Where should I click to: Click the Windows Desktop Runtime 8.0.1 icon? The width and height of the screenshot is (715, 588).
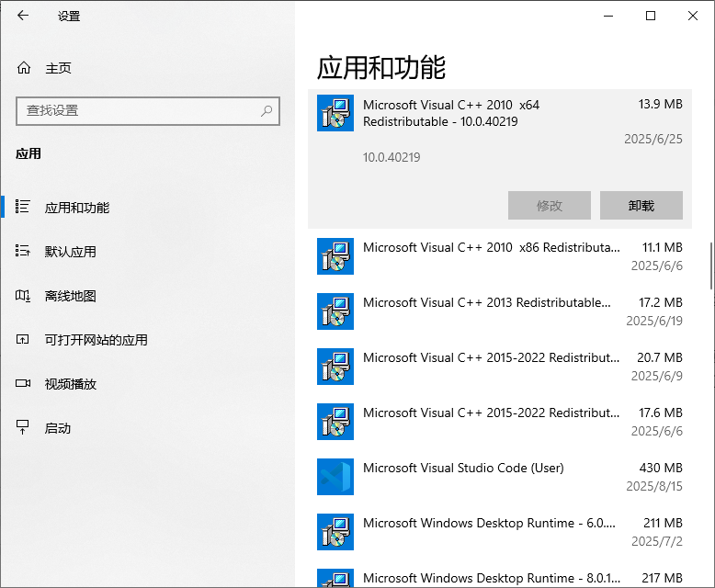(335, 578)
